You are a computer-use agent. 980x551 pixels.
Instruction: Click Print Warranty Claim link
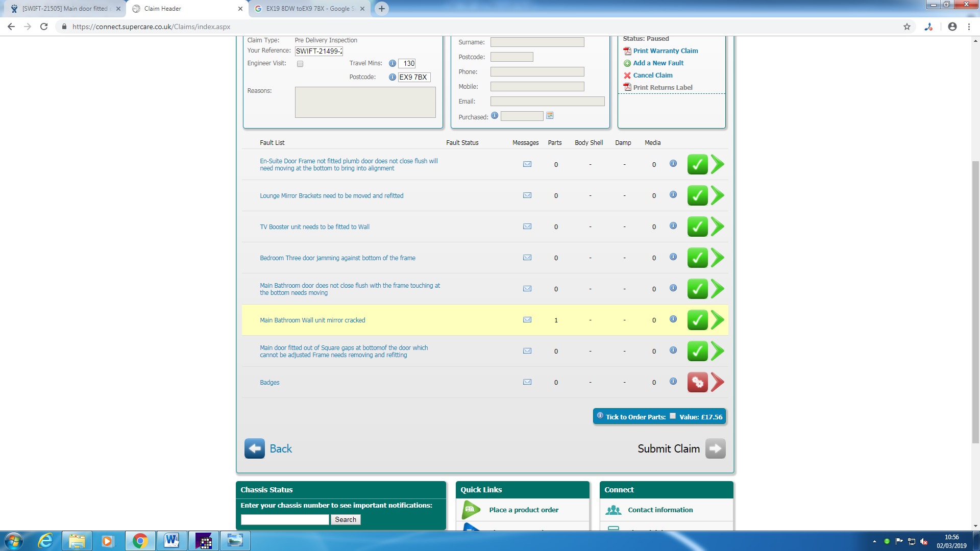(665, 51)
